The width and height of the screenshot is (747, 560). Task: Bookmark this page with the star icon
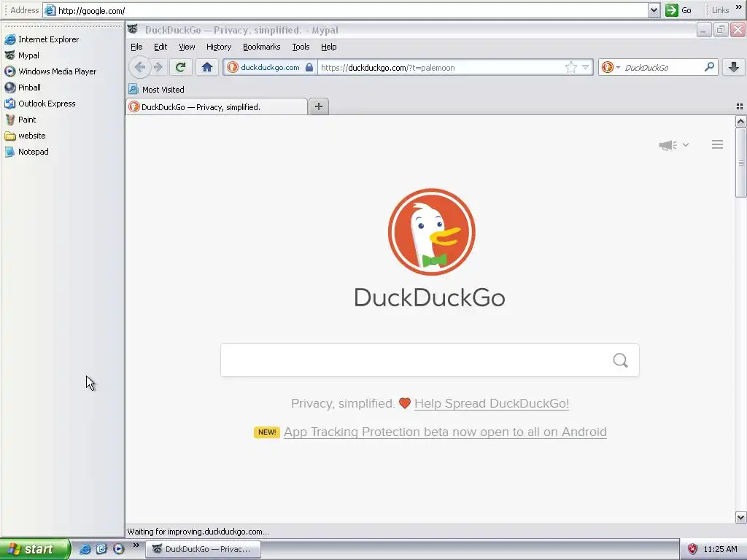pyautogui.click(x=570, y=67)
